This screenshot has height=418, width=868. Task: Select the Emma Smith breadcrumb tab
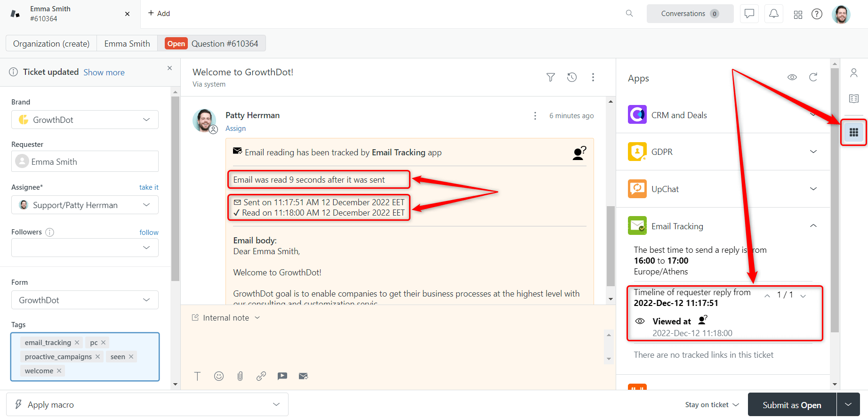point(127,43)
